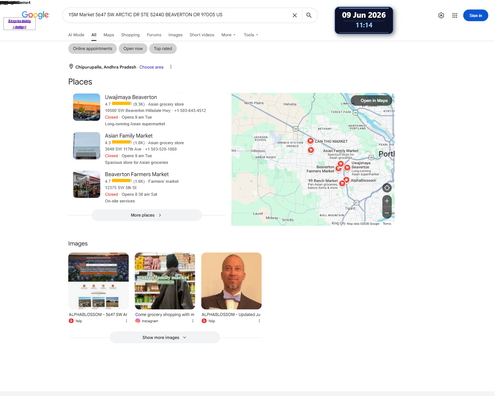Toggle the Online appointments filter chip
The height and width of the screenshot is (396, 500).
pyautogui.click(x=93, y=49)
